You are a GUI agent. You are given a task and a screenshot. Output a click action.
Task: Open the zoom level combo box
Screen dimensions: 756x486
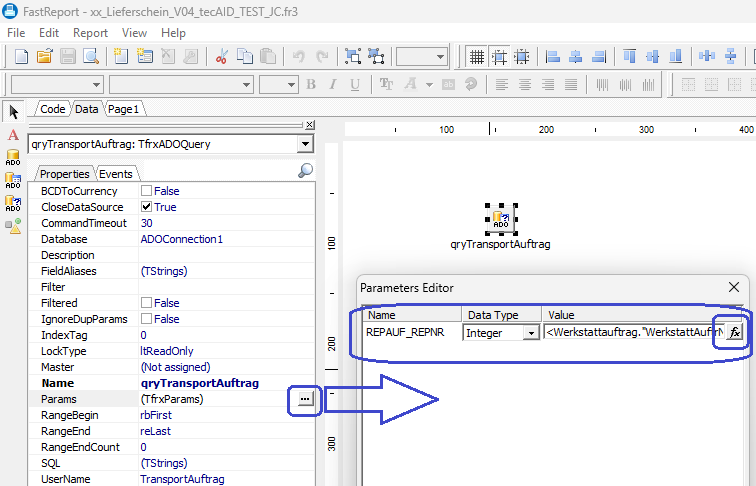tap(421, 56)
